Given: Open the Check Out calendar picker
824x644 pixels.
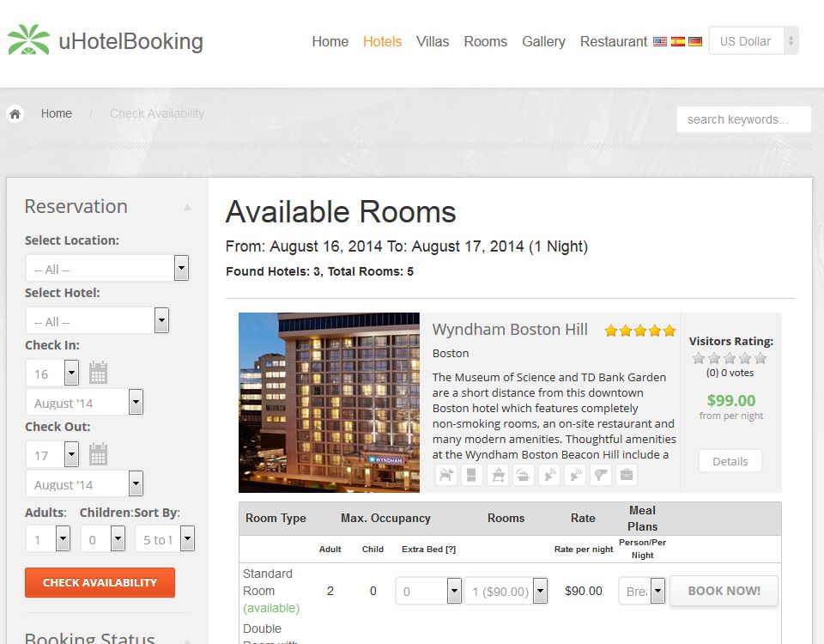Looking at the screenshot, I should 98,454.
